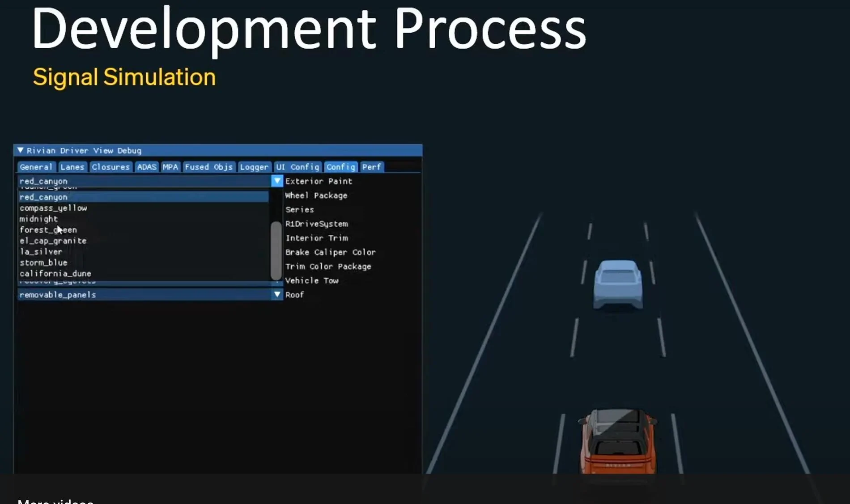Collapse the Rivian Driver View Debug window
The image size is (850, 504).
pyautogui.click(x=21, y=150)
